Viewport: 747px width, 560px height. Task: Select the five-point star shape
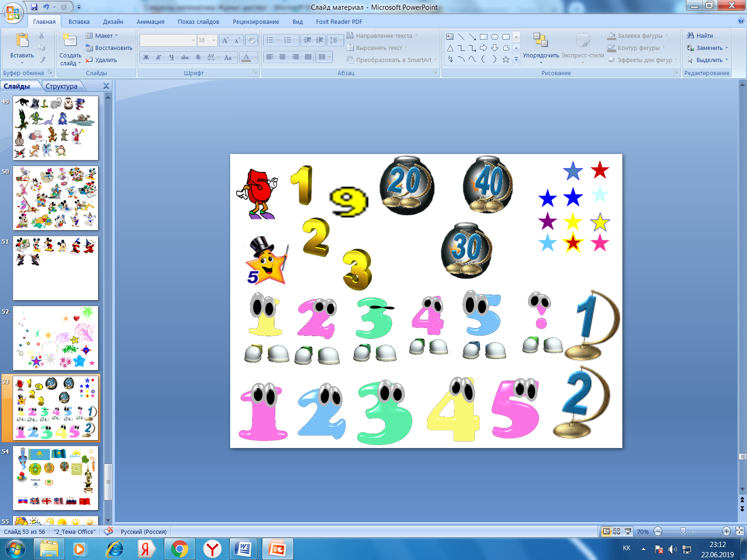click(506, 59)
